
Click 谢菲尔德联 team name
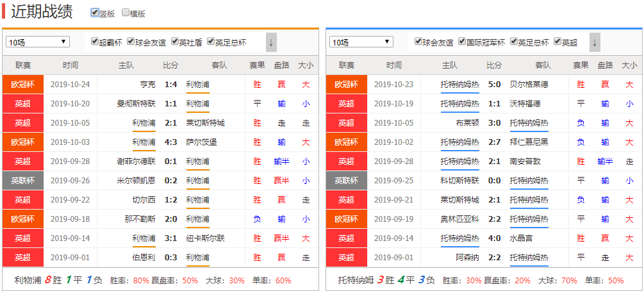click(136, 162)
